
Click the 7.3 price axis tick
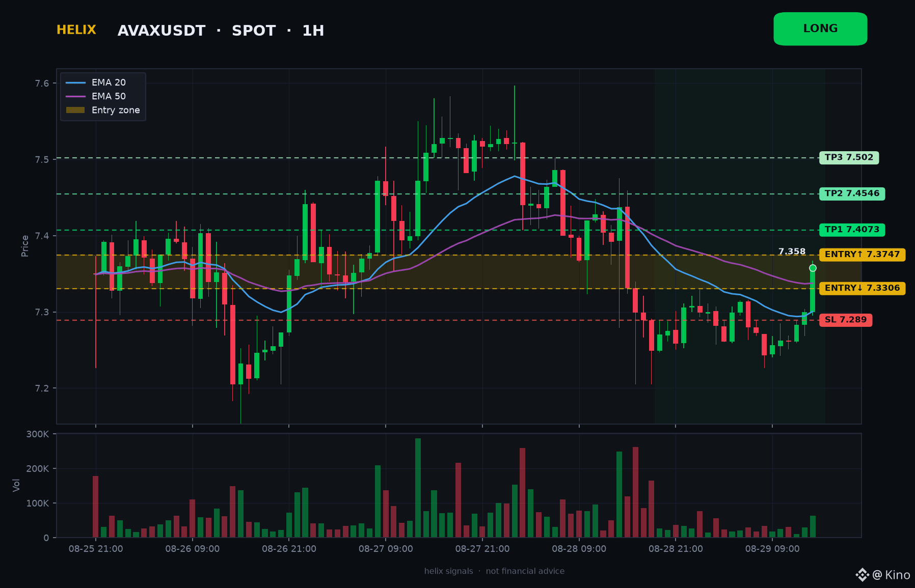[42, 312]
